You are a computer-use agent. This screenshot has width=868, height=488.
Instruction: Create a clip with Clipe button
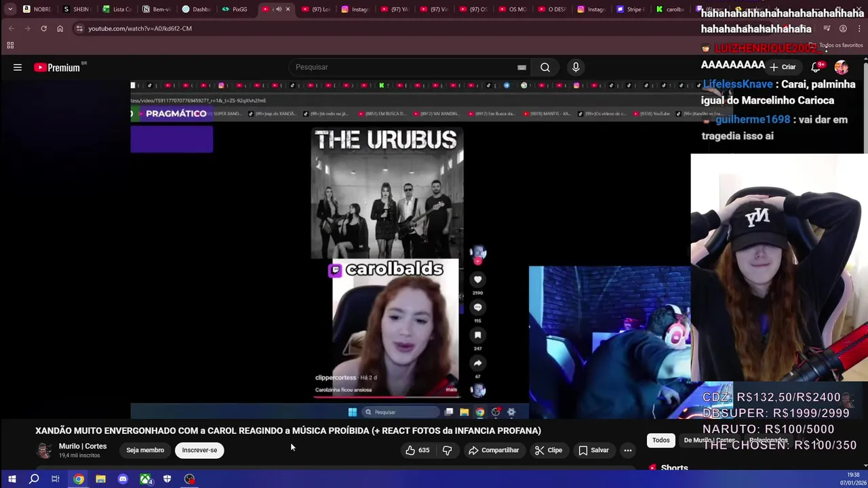(548, 450)
